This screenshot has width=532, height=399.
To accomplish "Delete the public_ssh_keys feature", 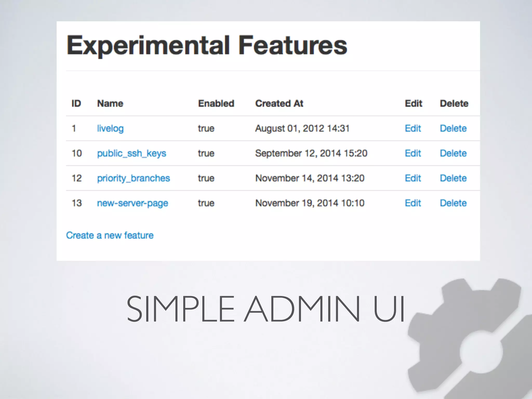I will 453,153.
